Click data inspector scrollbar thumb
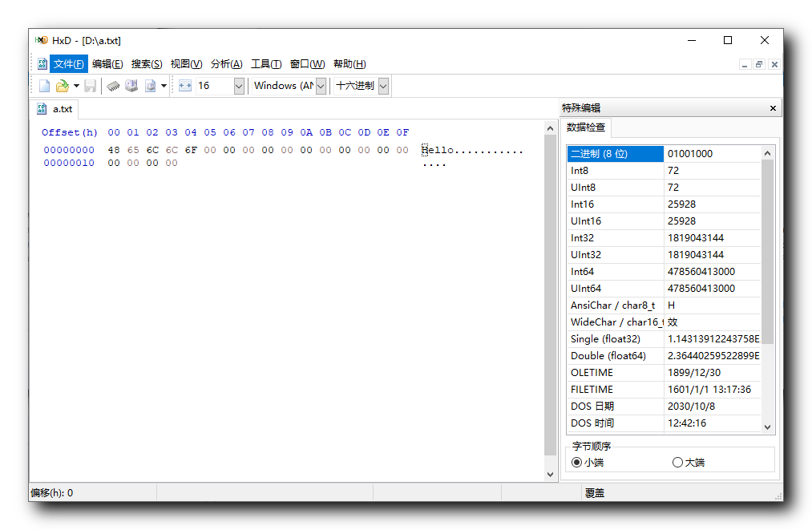This screenshot has width=812, height=530. [x=767, y=252]
